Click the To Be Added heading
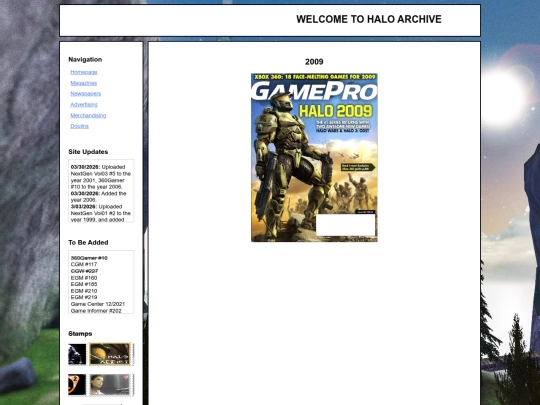540x405 pixels. tap(88, 242)
